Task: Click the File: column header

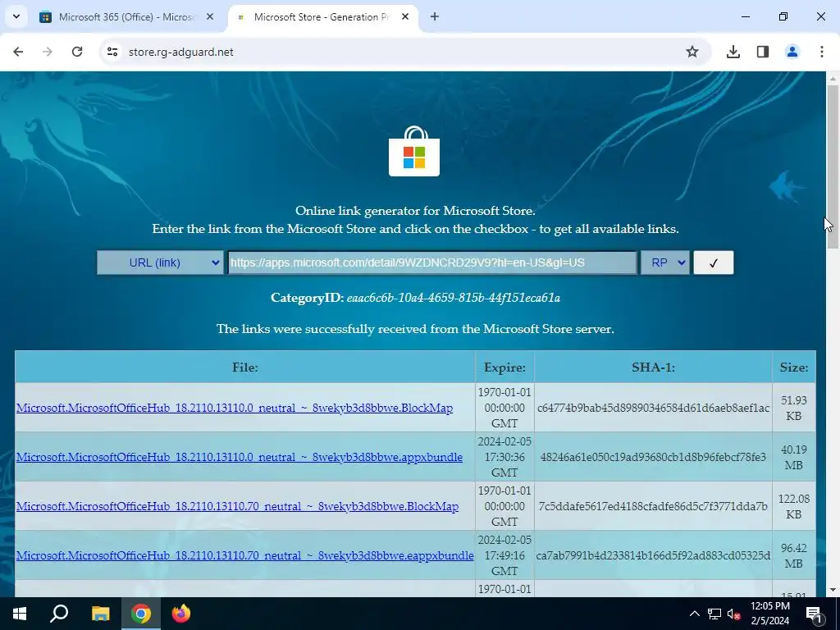Action: coord(244,367)
